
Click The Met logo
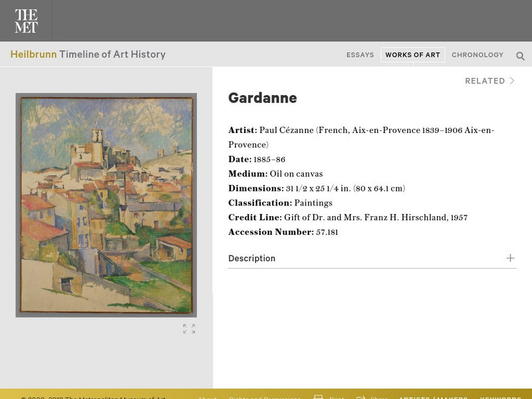(x=26, y=21)
